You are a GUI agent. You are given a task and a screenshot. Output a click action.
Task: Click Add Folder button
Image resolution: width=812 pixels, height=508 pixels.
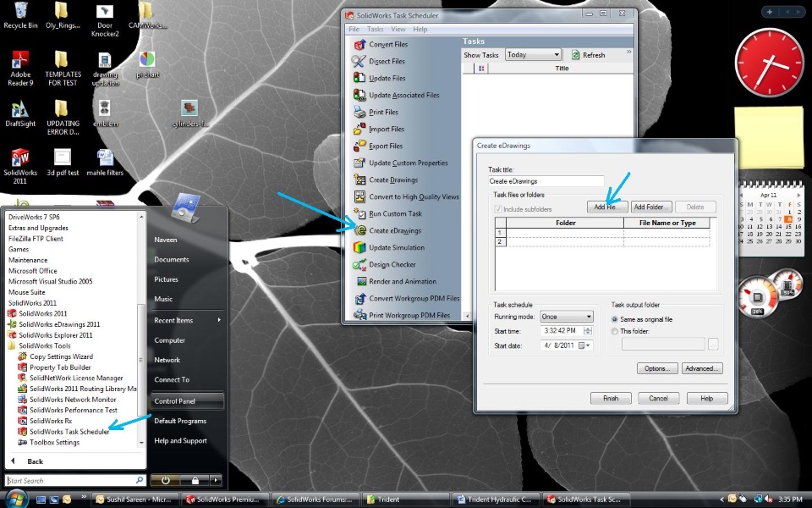tap(651, 207)
